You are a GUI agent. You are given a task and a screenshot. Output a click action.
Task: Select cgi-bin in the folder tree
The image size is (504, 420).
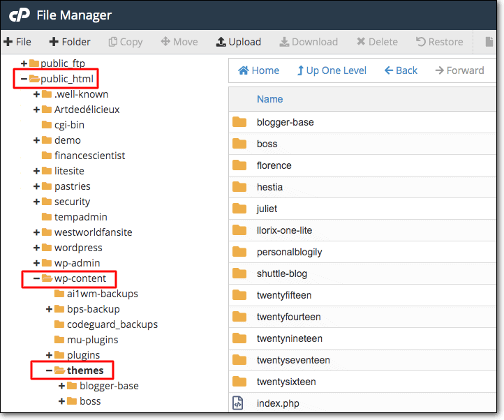pyautogui.click(x=69, y=125)
